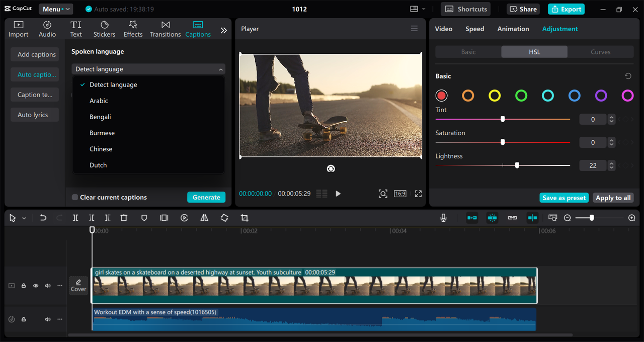Select the orange HSL color ring
The height and width of the screenshot is (342, 644).
[x=468, y=96]
